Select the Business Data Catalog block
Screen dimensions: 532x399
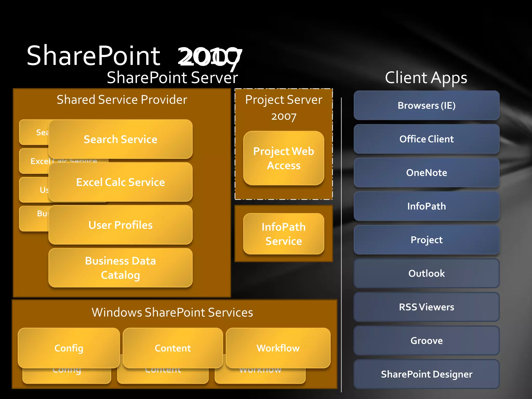120,268
